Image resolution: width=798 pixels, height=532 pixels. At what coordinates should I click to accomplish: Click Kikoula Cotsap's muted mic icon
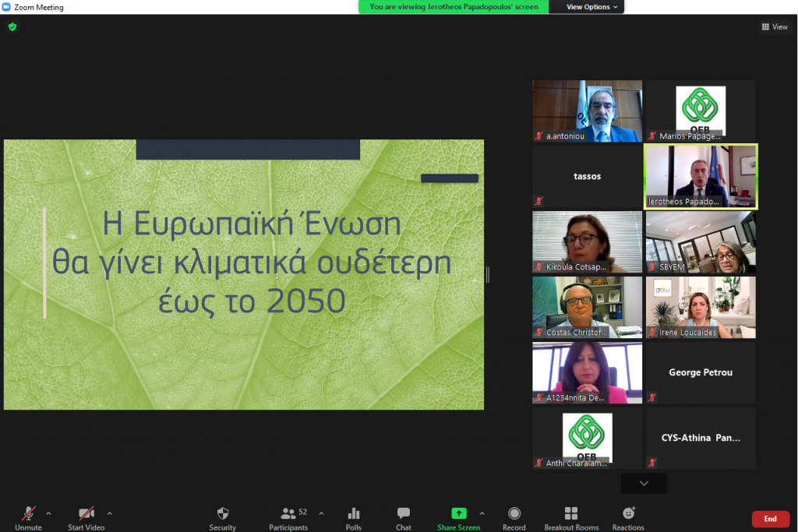tap(538, 266)
